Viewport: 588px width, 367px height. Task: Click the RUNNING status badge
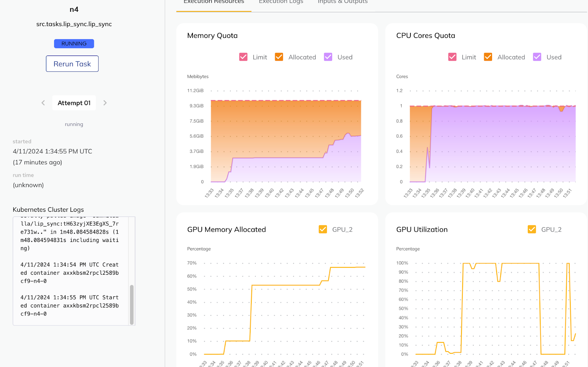(x=74, y=44)
